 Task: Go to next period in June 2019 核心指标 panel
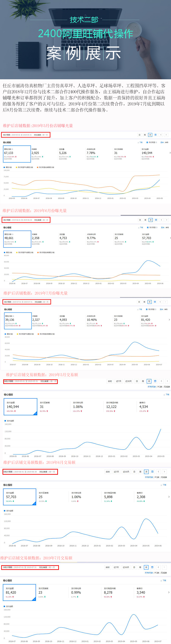click(164, 472)
